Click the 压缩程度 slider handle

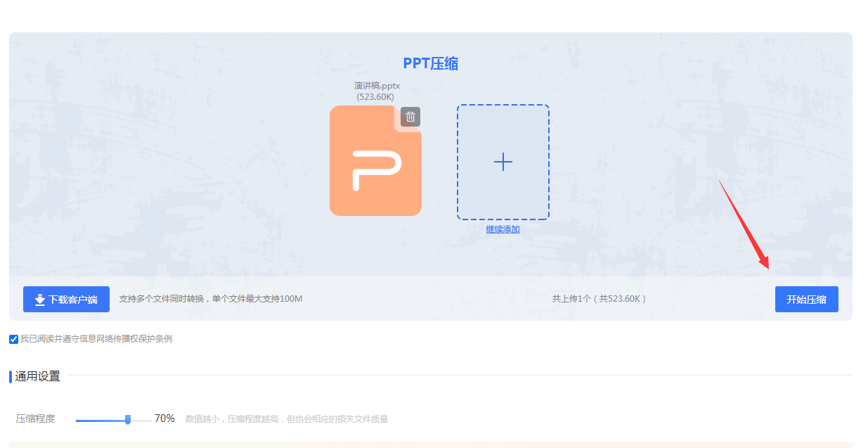click(x=128, y=419)
